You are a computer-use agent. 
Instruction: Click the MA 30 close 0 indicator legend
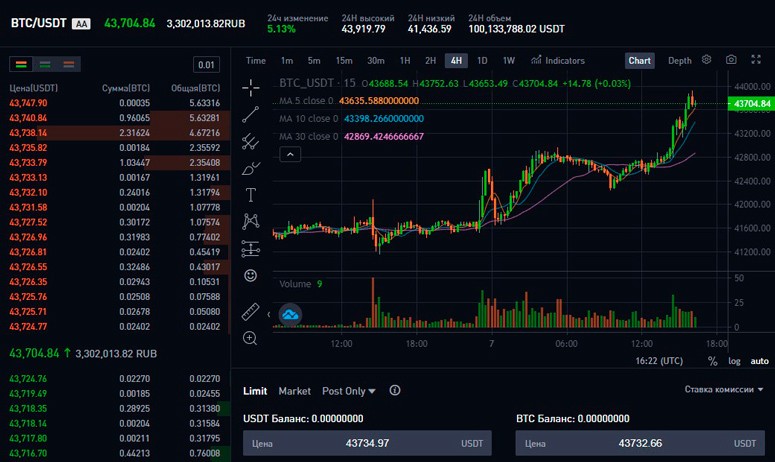click(x=351, y=136)
